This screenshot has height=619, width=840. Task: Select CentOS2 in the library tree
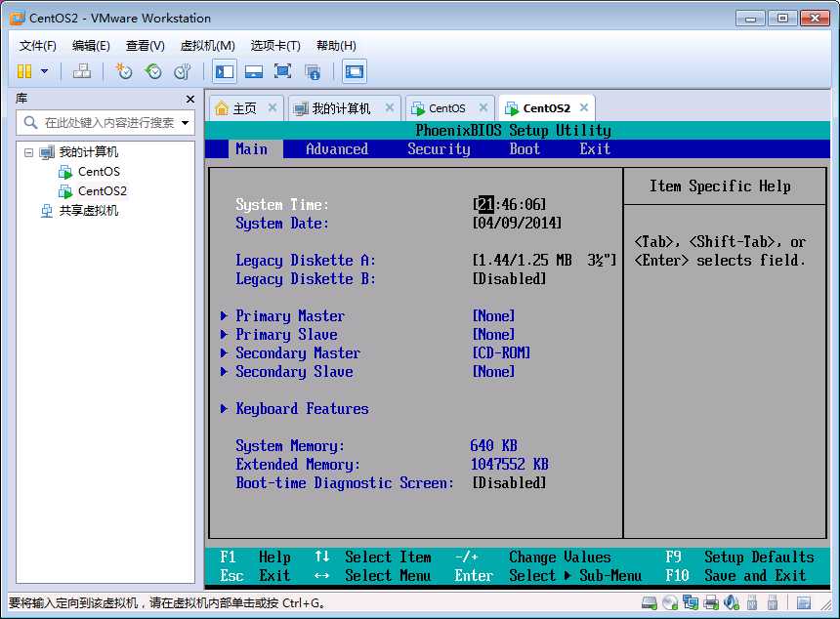tap(103, 190)
